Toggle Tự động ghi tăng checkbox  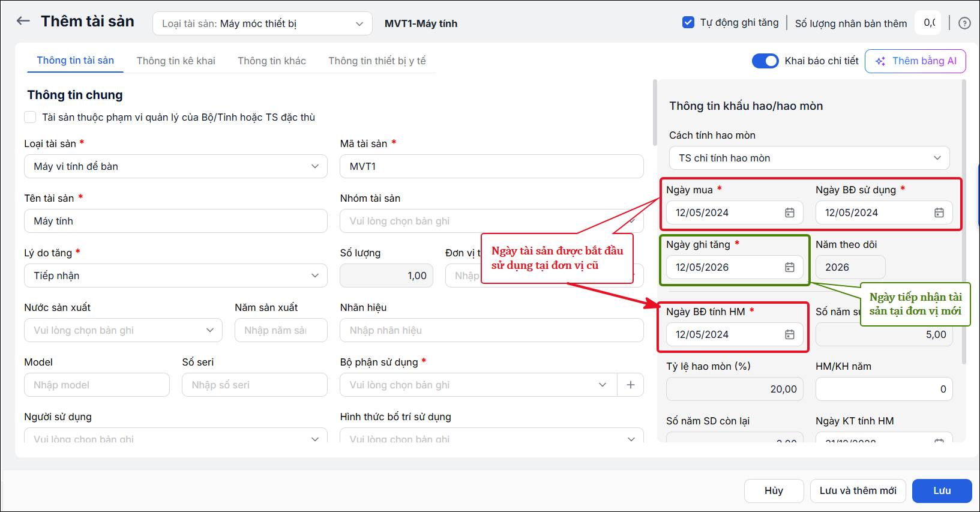coord(688,23)
